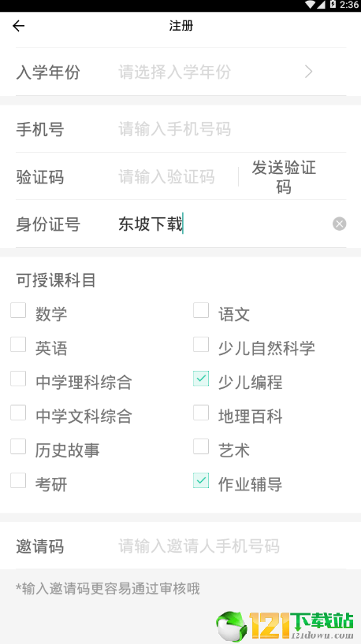Select the 地理百科 checkbox
The image size is (361, 644).
pos(201,413)
